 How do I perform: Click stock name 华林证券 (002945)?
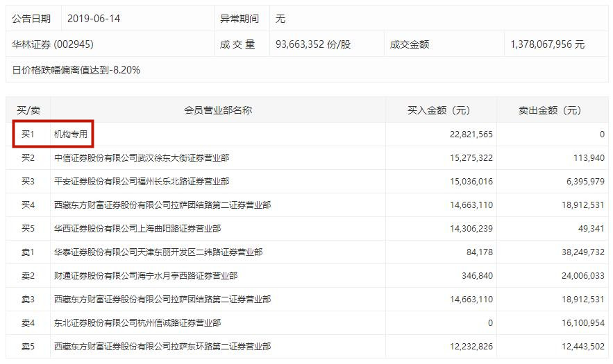tap(53, 44)
